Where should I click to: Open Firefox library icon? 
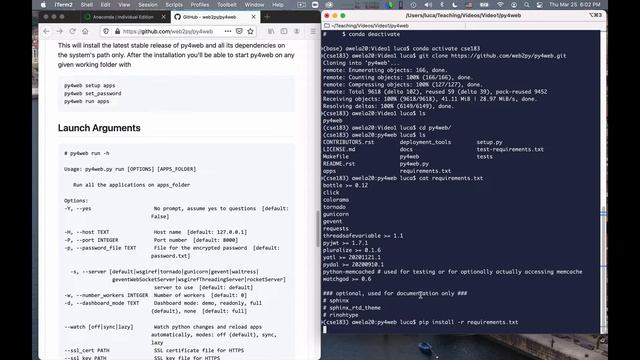click(271, 31)
